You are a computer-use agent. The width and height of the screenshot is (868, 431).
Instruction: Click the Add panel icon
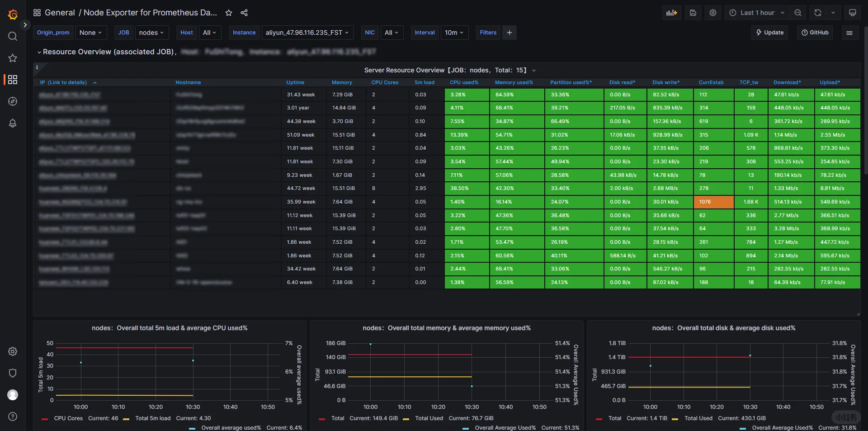coord(672,13)
